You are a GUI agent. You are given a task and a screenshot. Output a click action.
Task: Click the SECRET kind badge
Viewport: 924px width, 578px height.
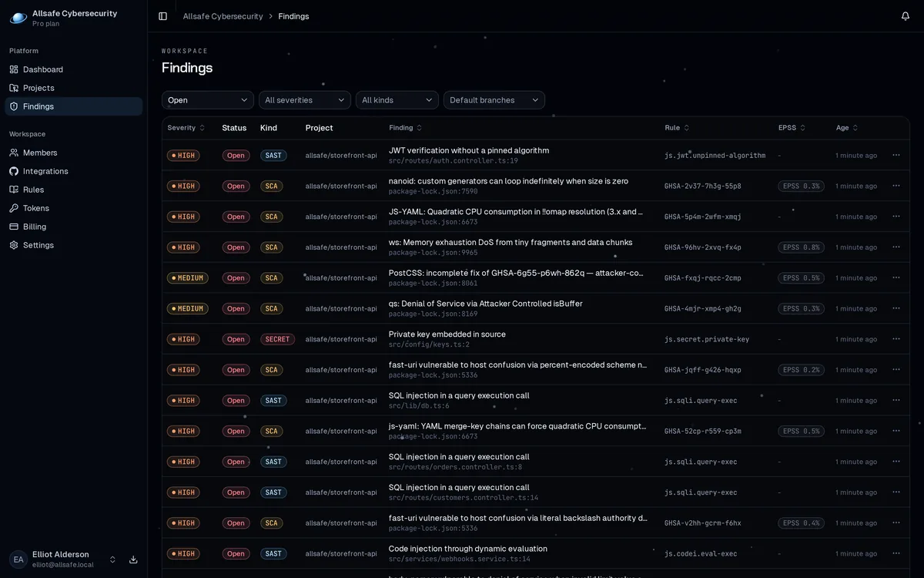277,339
